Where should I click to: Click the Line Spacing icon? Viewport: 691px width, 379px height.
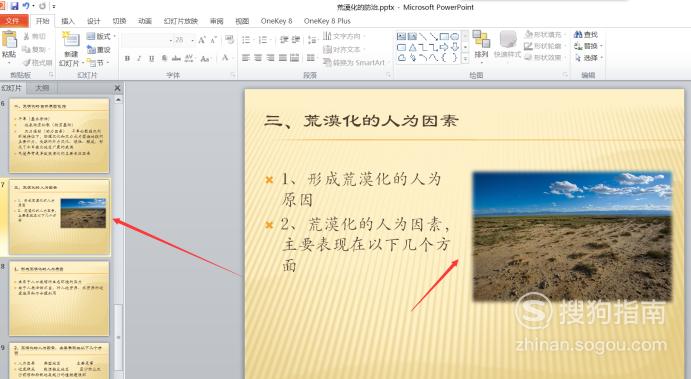(312, 40)
